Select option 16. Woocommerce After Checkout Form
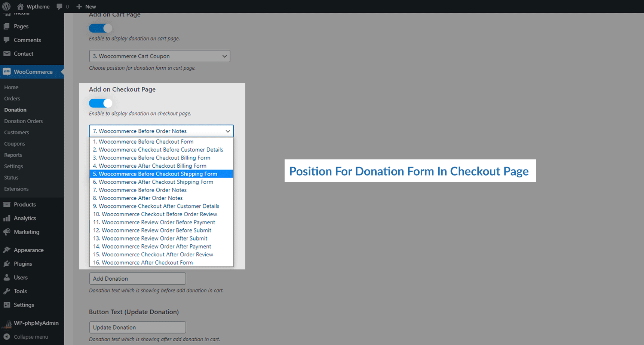The image size is (644, 345). tap(161, 262)
